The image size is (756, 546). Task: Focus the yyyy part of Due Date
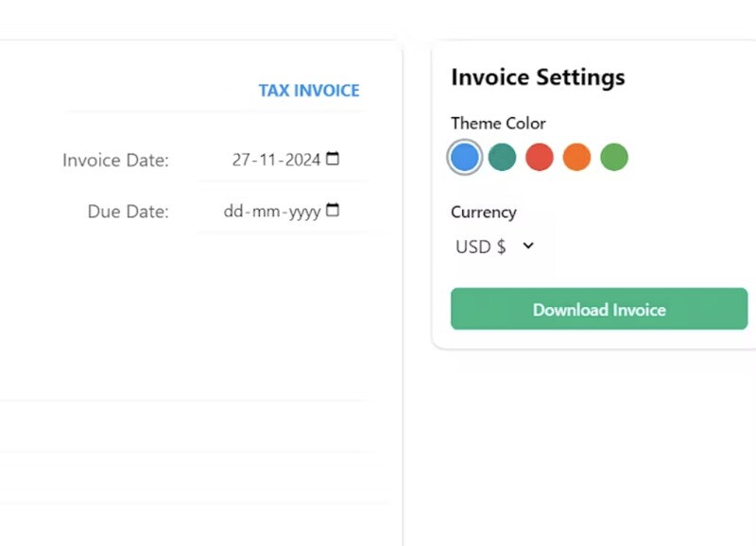tap(304, 212)
